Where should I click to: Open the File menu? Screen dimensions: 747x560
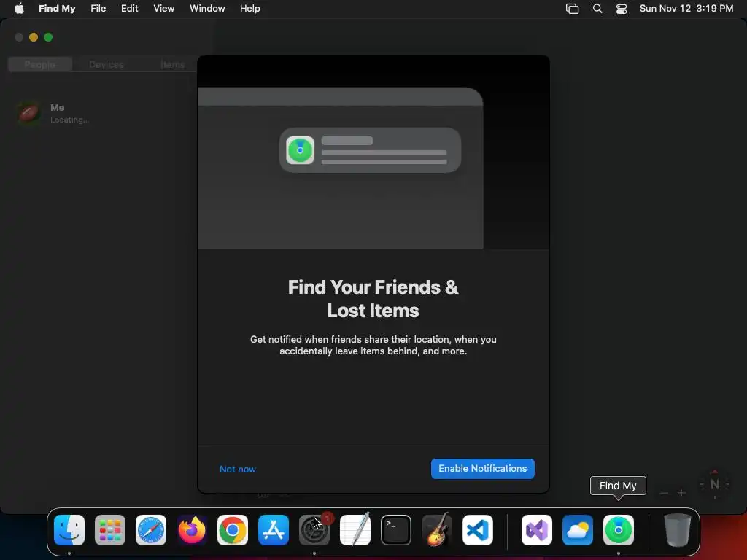98,9
